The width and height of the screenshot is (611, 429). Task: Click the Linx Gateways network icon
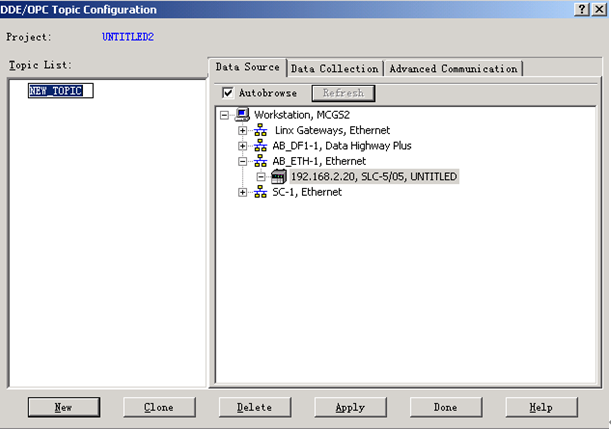coord(260,131)
